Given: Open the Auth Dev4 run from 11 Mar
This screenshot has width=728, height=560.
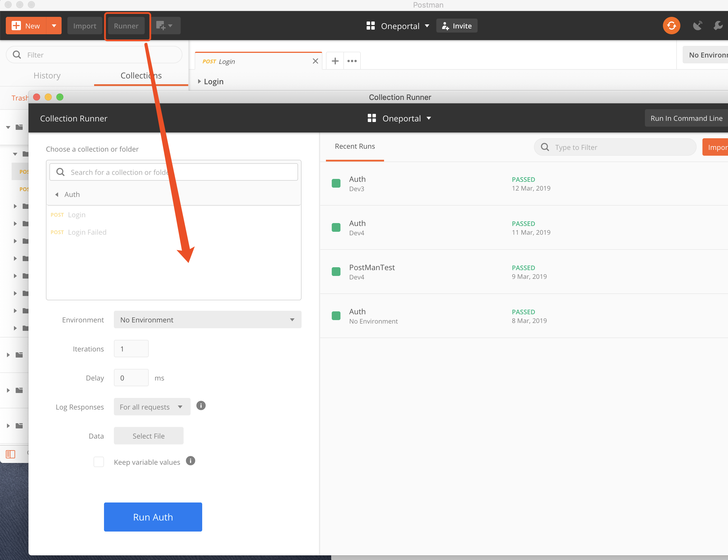Looking at the screenshot, I should coord(524,228).
